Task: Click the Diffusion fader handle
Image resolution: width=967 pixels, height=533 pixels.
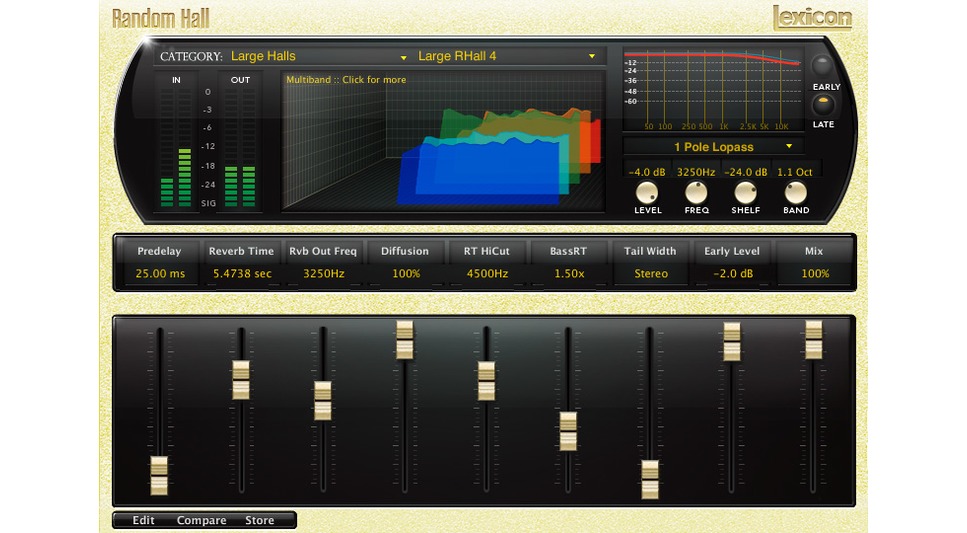Action: pyautogui.click(x=405, y=340)
